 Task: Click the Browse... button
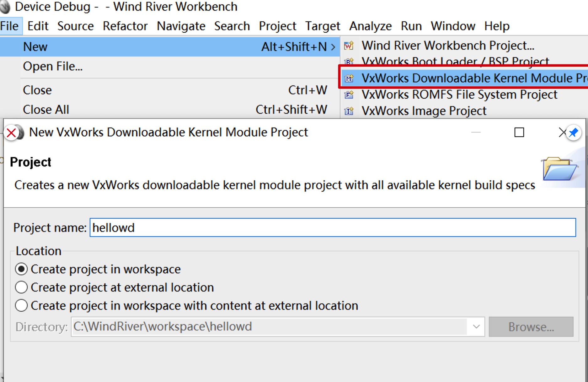531,327
